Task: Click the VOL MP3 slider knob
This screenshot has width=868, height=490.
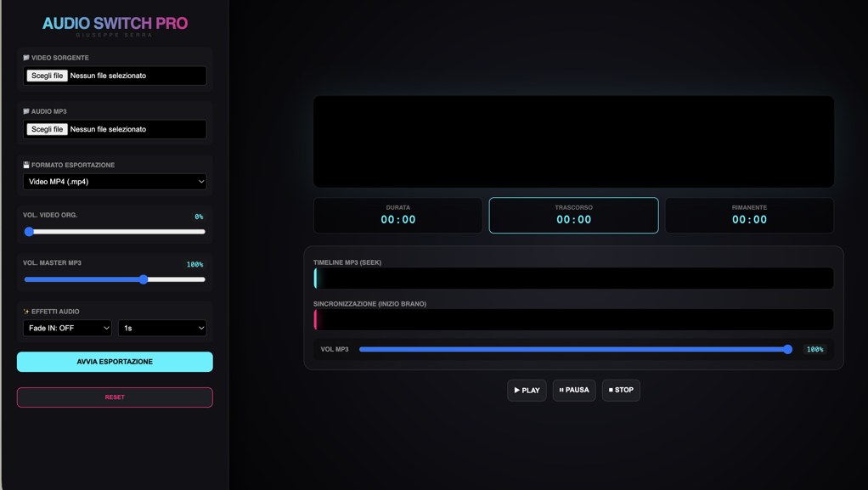Action: click(x=787, y=349)
